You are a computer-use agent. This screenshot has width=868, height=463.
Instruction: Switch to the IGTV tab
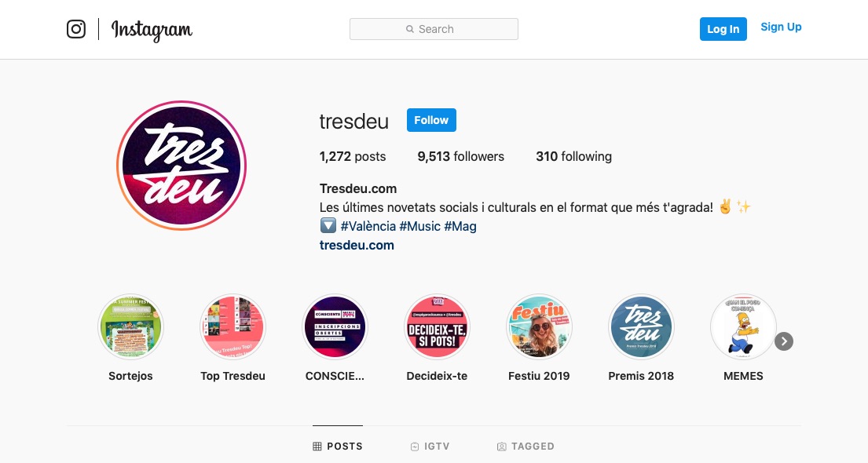(430, 447)
